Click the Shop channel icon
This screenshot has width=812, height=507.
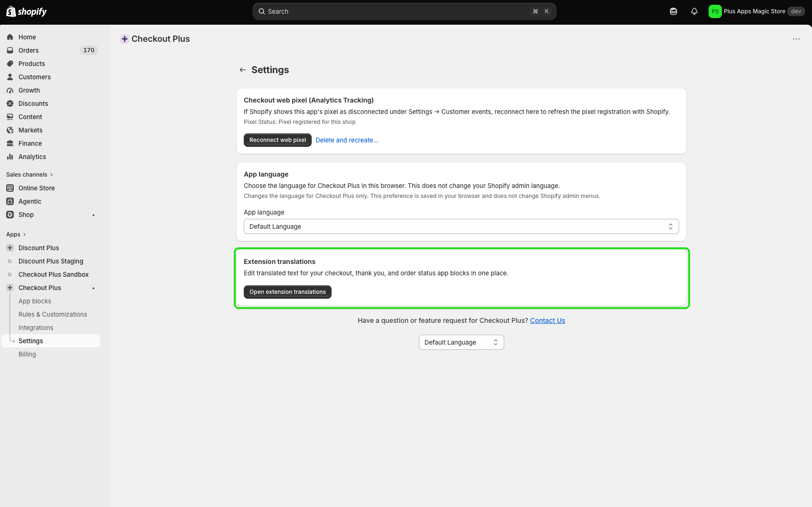(x=10, y=215)
